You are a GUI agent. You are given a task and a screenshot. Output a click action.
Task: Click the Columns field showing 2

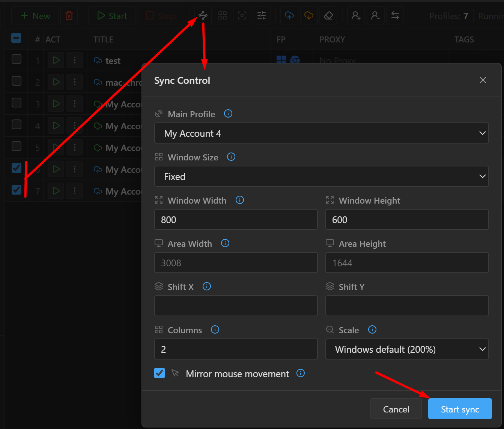pyautogui.click(x=236, y=349)
